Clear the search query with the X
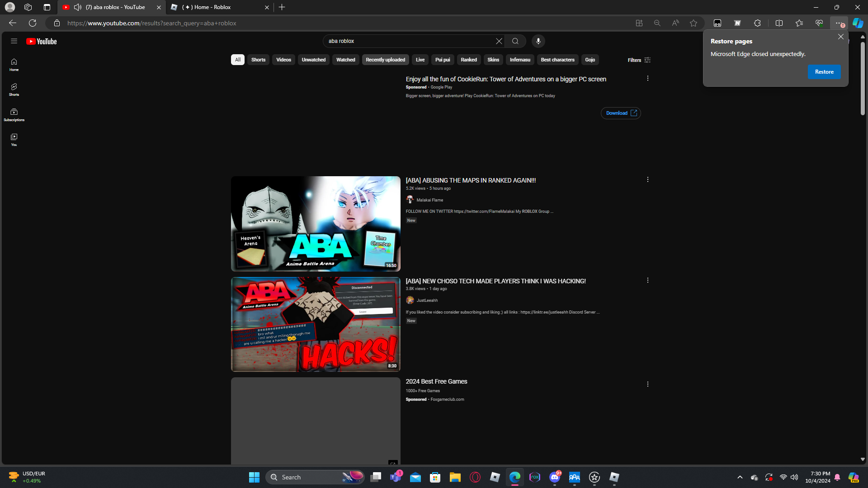Screen dimensions: 868x488 pyautogui.click(x=499, y=41)
